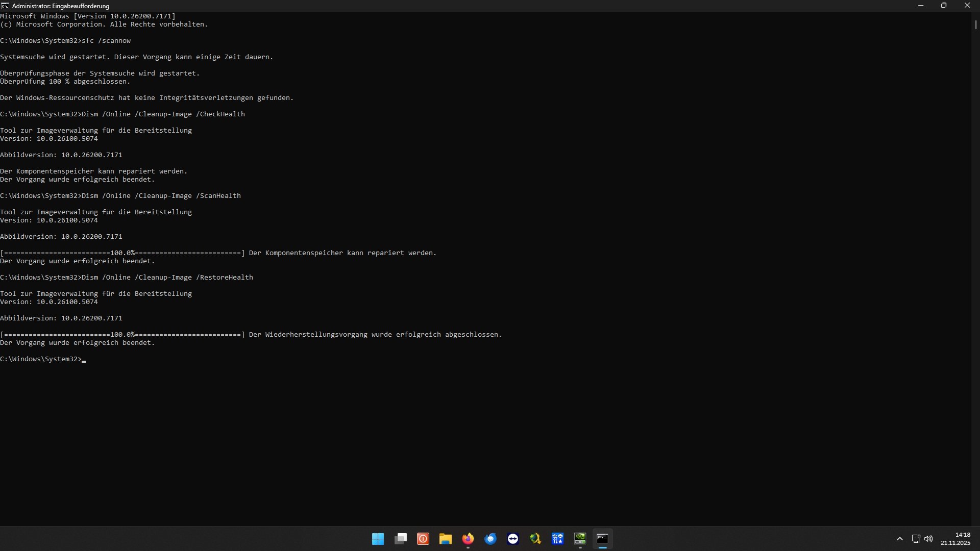This screenshot has height=551, width=980.
Task: Click the active command prompt taskbar icon
Action: [x=602, y=539]
